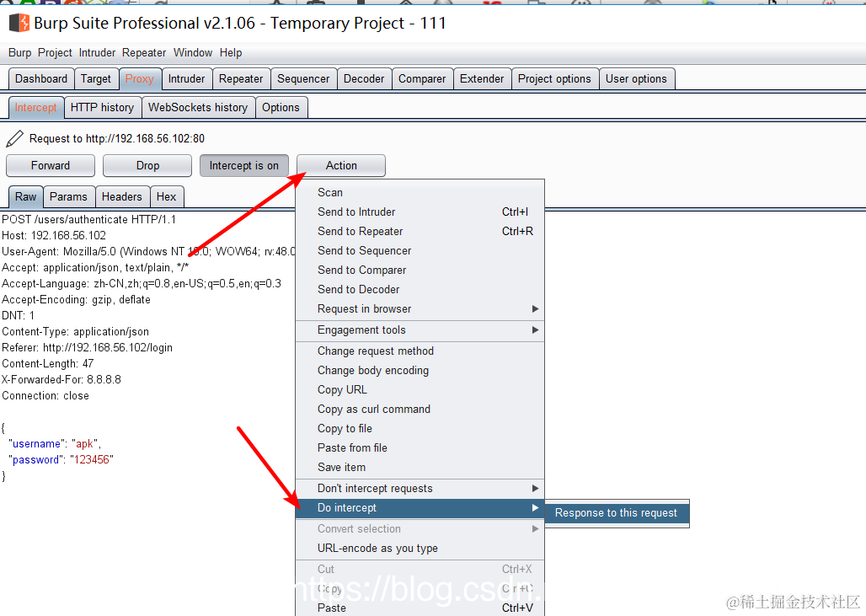866x616 pixels.
Task: Select the Intercept sub-tab
Action: pos(36,108)
